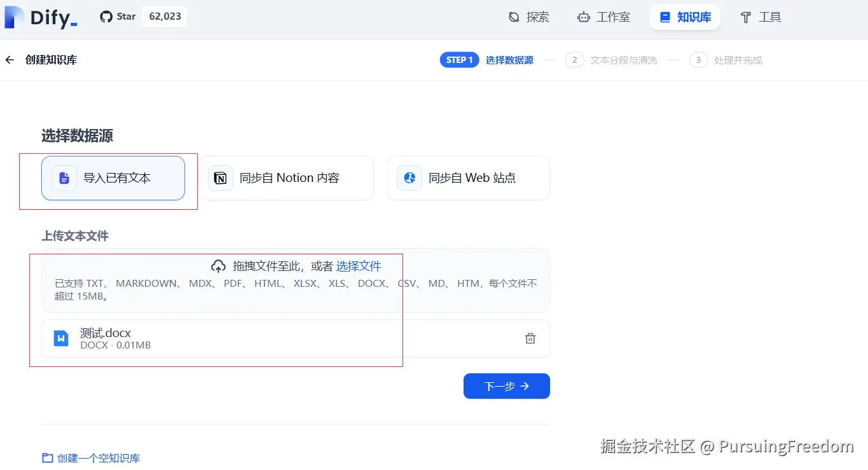Open the 工作室 tab
The image size is (868, 470).
[603, 17]
